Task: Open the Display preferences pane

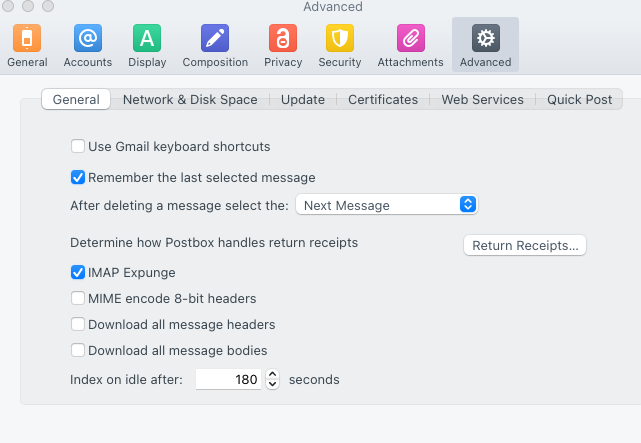Action: pos(147,45)
